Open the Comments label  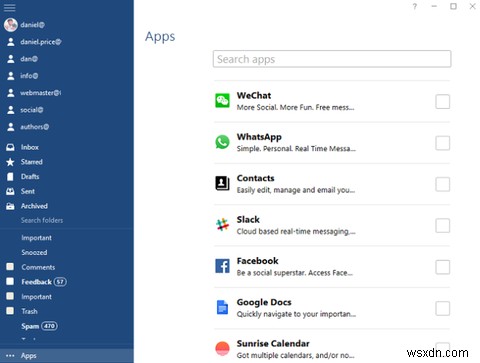38,267
